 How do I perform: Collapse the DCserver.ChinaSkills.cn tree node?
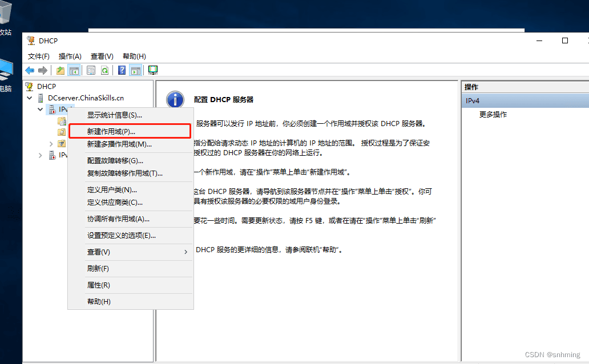pyautogui.click(x=30, y=98)
